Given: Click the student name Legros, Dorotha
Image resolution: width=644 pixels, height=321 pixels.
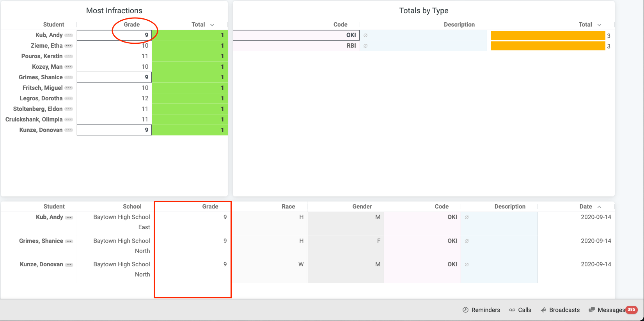Looking at the screenshot, I should coord(41,98).
